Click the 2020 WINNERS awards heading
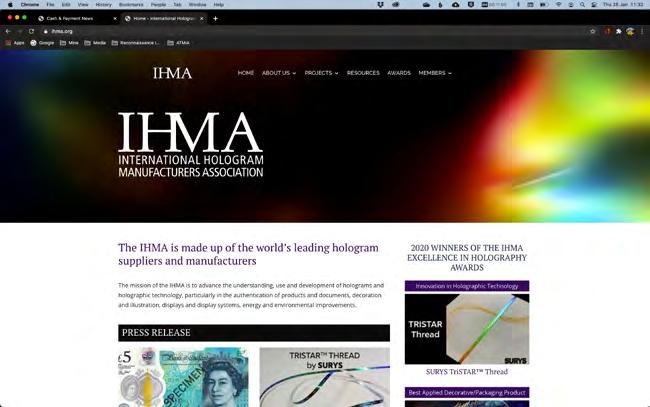Screen dimensions: 650x407 click(x=467, y=257)
